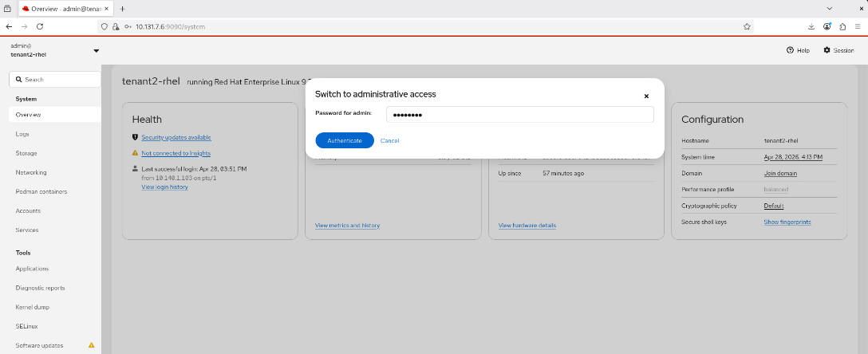Open View hardware details
The height and width of the screenshot is (354, 868).
point(527,225)
